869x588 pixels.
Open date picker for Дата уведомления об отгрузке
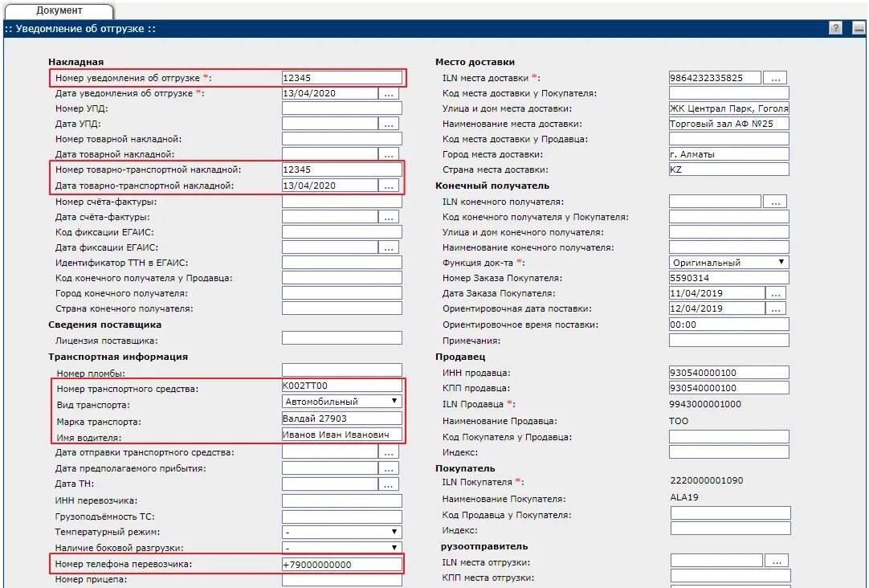pos(389,93)
